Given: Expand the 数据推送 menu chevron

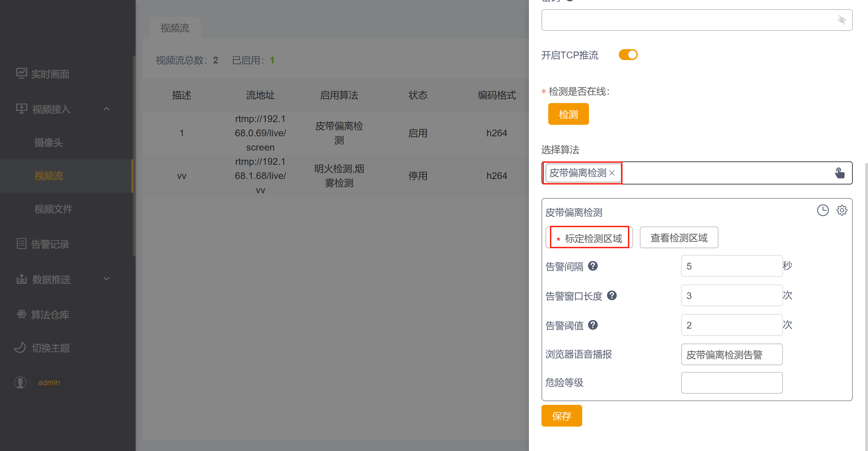Looking at the screenshot, I should (x=106, y=279).
